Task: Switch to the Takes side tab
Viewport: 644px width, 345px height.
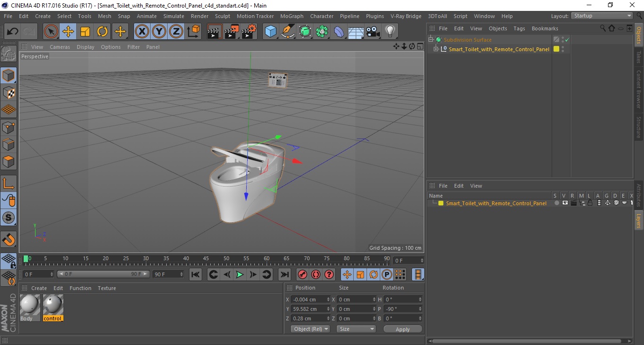Action: click(x=639, y=57)
